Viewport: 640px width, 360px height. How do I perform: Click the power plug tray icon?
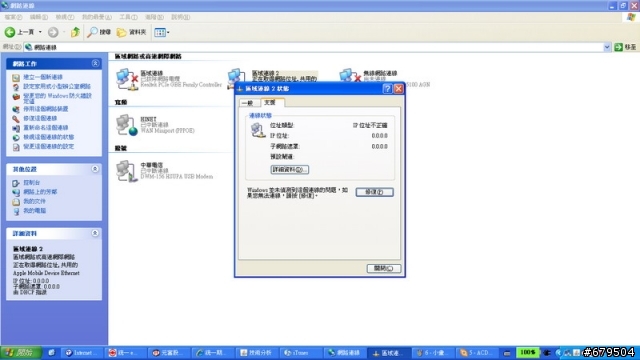(547, 353)
